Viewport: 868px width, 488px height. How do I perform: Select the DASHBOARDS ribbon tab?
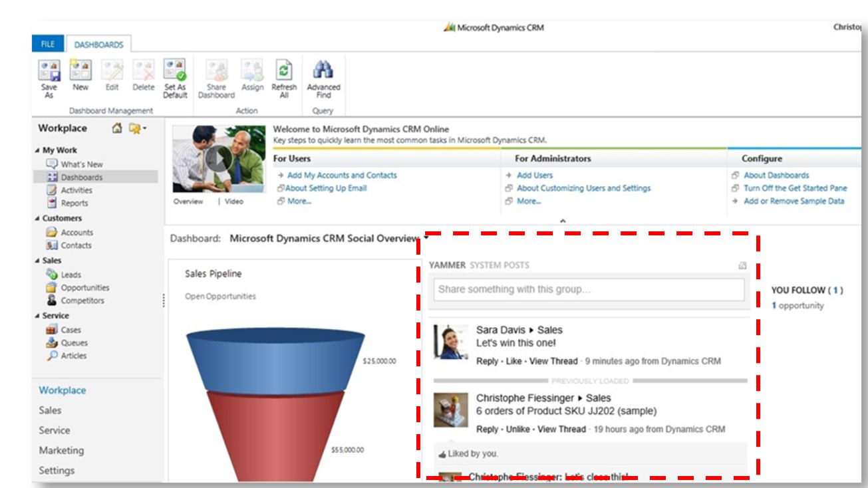(98, 45)
